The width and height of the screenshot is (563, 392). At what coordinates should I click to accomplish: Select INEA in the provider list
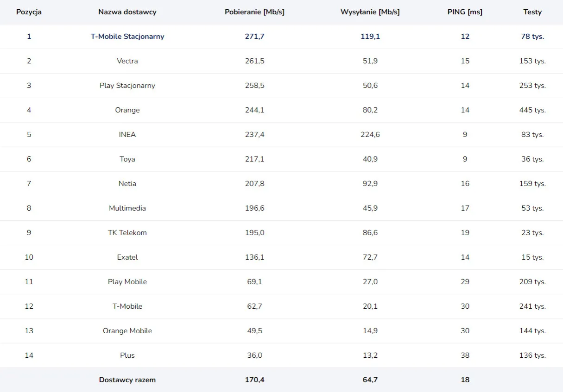[x=127, y=135]
